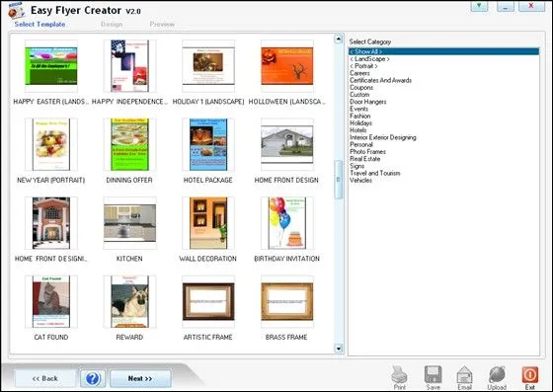Pick the Birthday Invitation template
This screenshot has height=392, width=553.
tap(286, 223)
